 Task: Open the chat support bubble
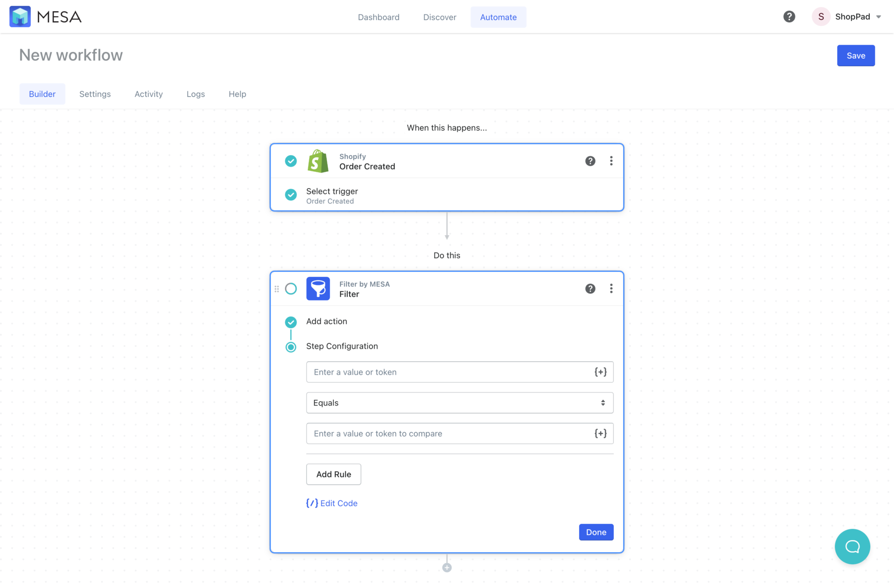(x=853, y=547)
